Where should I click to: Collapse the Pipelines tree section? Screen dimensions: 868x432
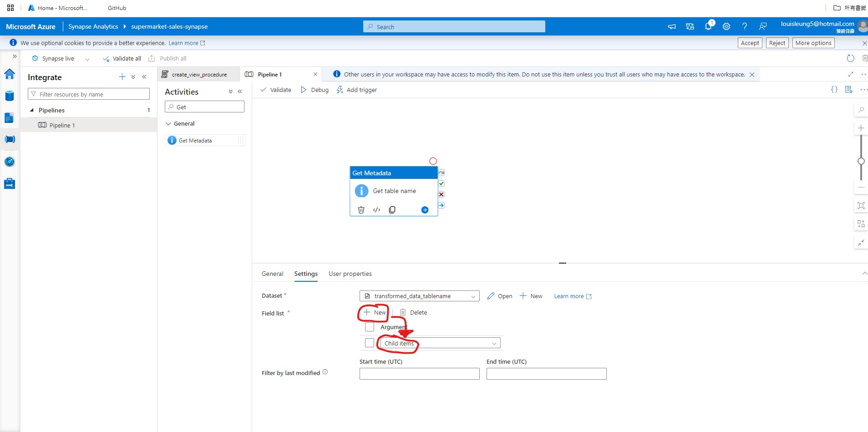[x=32, y=110]
